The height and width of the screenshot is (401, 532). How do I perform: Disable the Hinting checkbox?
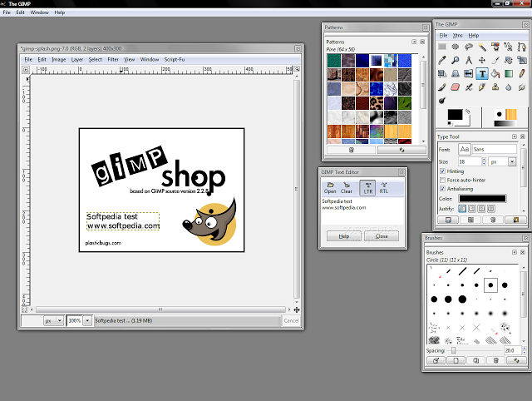(442, 171)
